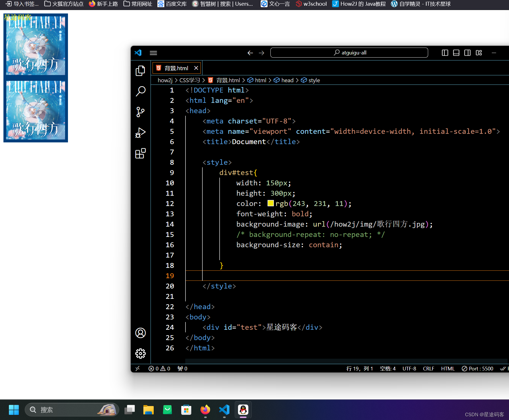Click the ports forwarded status item
509x420 pixels.
[182, 368]
